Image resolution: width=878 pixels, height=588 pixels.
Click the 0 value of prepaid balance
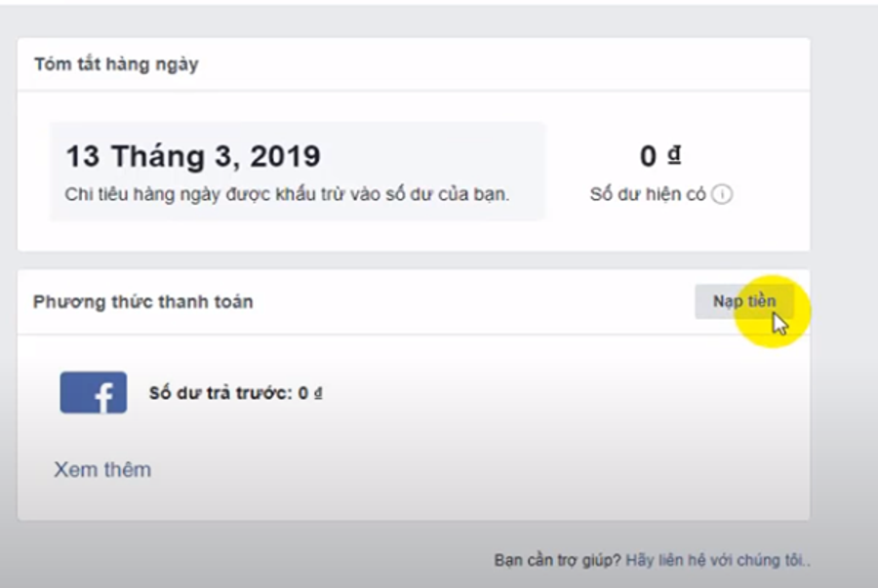click(x=303, y=394)
